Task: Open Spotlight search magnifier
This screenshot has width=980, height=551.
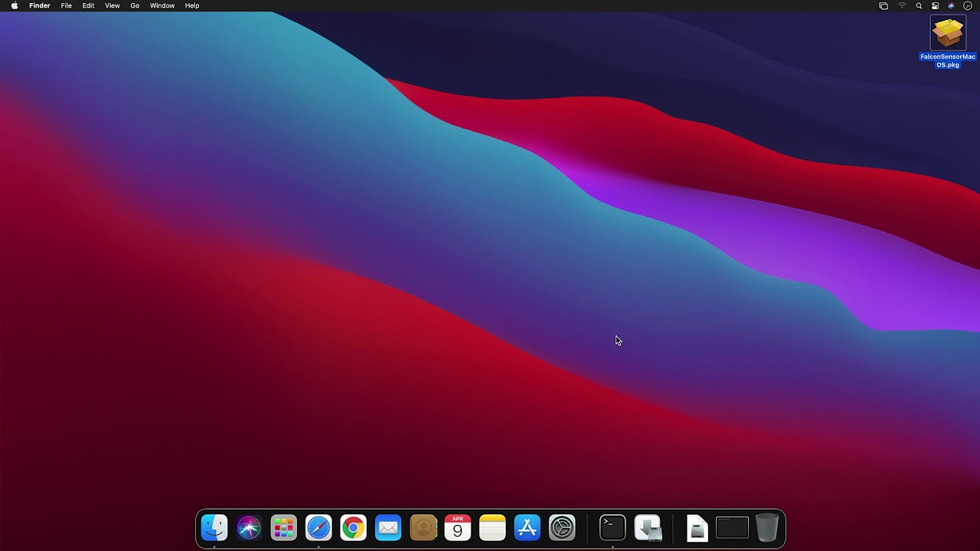Action: point(919,5)
